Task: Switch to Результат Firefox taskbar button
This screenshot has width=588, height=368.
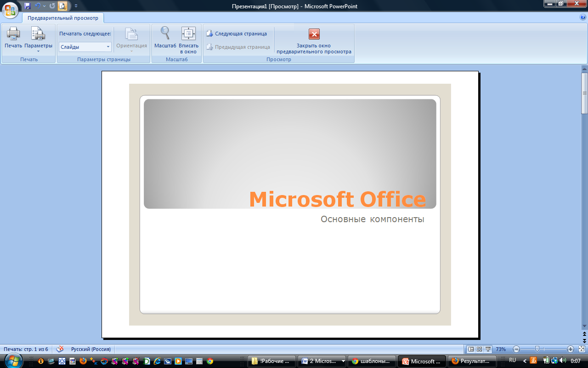Action: 472,361
